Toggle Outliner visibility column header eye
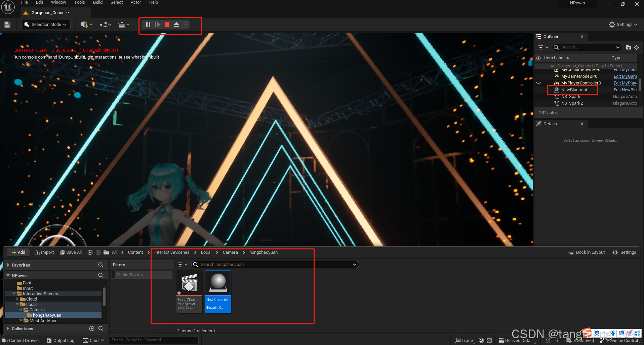 pyautogui.click(x=538, y=58)
